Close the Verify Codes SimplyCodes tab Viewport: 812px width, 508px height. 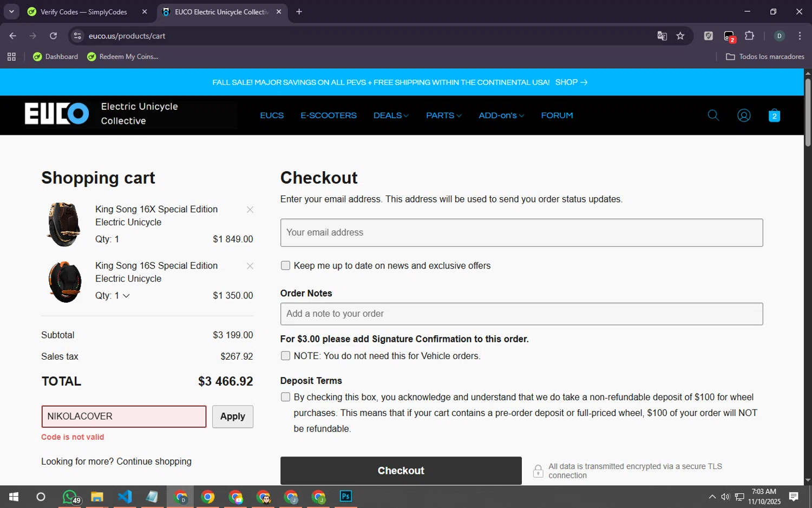coord(145,12)
